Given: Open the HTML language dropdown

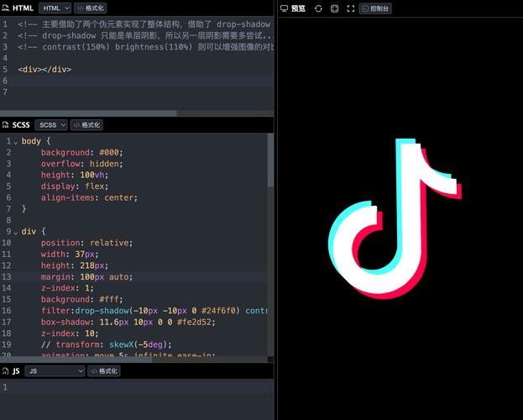Looking at the screenshot, I should [x=55, y=8].
